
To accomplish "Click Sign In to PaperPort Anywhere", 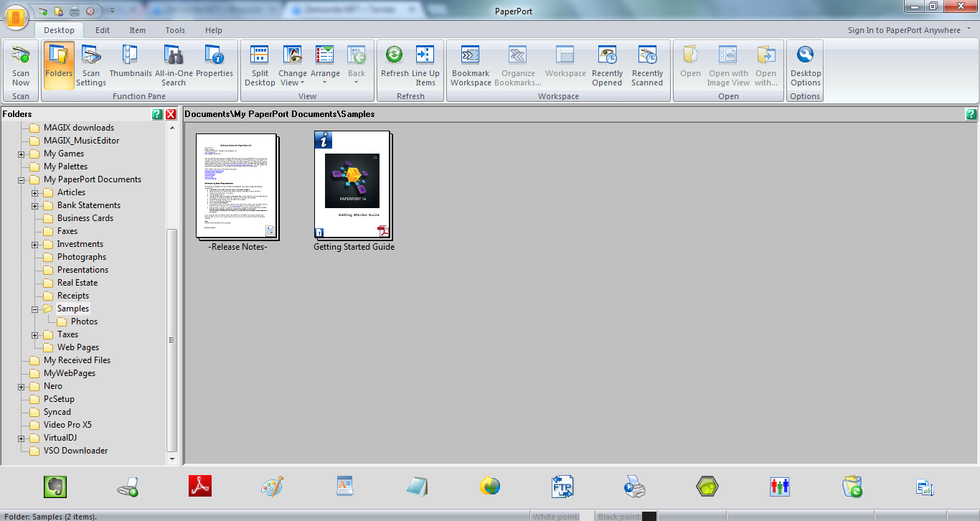I will coord(904,30).
